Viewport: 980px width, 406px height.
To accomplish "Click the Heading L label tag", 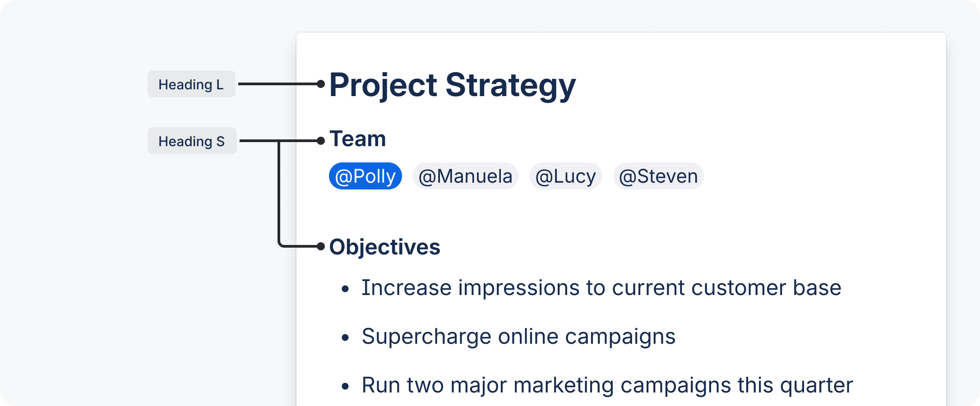I will [x=191, y=84].
